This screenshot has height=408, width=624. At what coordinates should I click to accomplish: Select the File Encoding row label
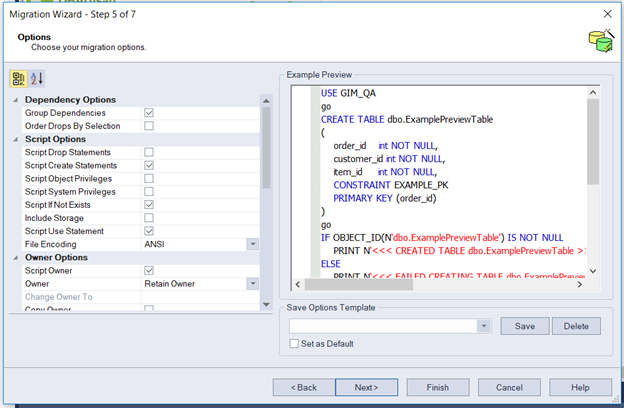(51, 244)
